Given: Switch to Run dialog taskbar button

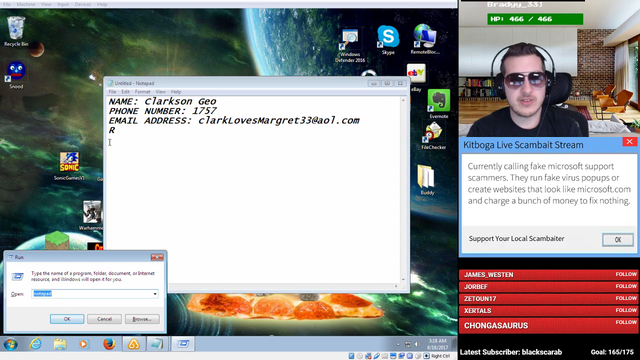Looking at the screenshot, I should click(183, 344).
